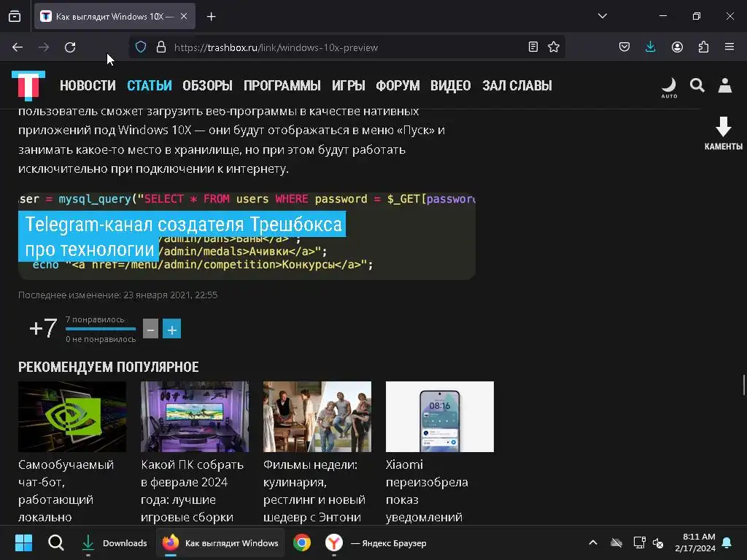Open the user profile icon on site
Viewport: 747px width, 560px height.
724,85
